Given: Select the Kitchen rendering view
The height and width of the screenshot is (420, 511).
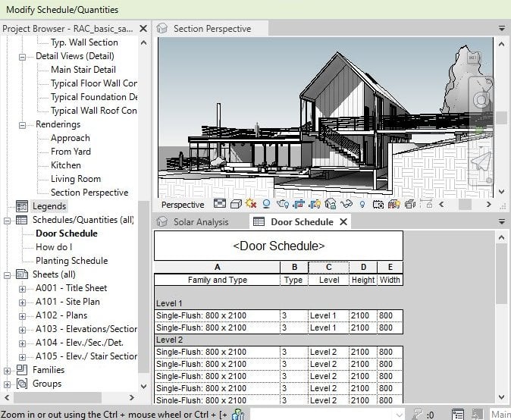Looking at the screenshot, I should (x=66, y=165).
